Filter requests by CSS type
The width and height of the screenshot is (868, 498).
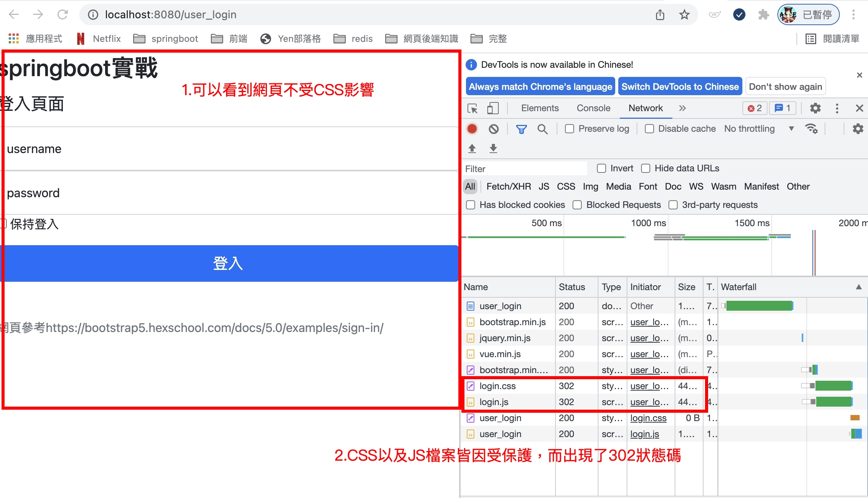tap(566, 187)
